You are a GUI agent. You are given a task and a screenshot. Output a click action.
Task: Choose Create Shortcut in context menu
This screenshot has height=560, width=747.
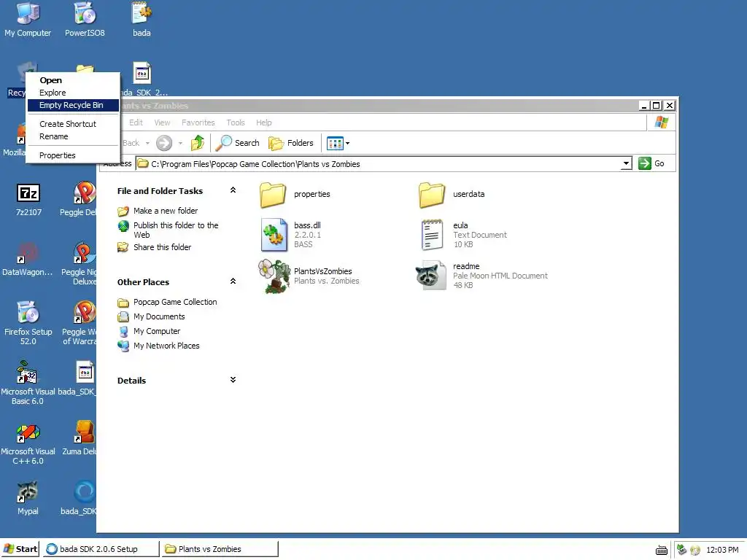point(73,124)
